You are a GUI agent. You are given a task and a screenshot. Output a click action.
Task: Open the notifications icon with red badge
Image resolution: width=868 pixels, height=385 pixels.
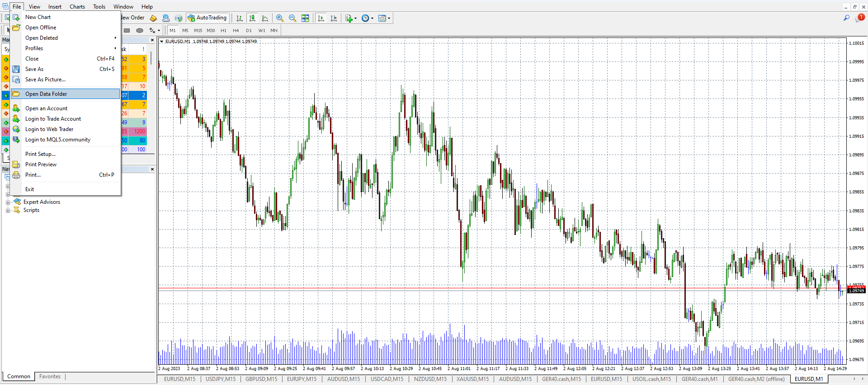(859, 18)
